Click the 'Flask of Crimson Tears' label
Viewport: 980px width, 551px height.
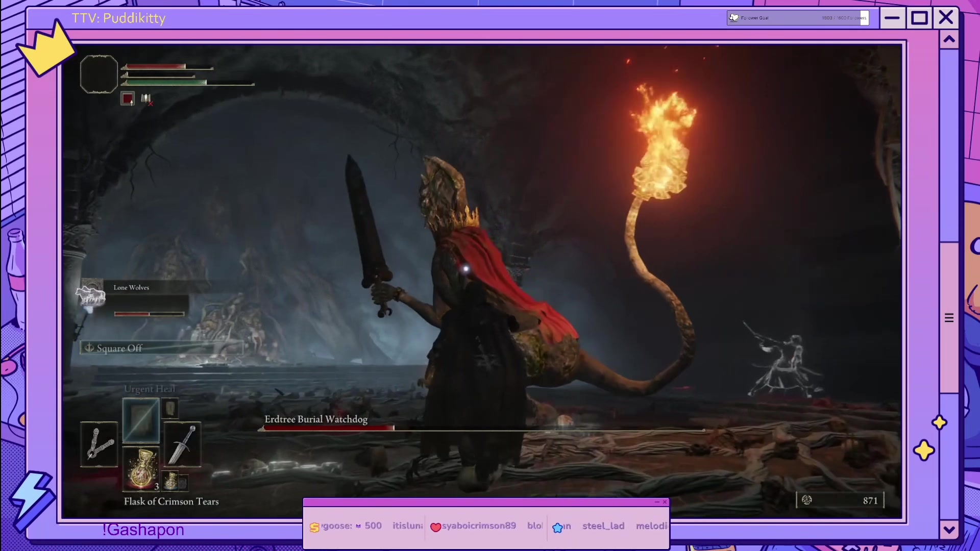tap(171, 502)
